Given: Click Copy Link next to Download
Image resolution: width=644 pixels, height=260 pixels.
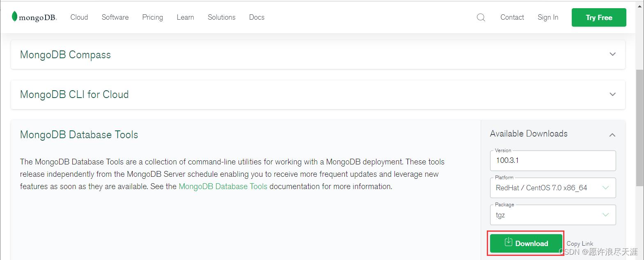Looking at the screenshot, I should [x=580, y=244].
